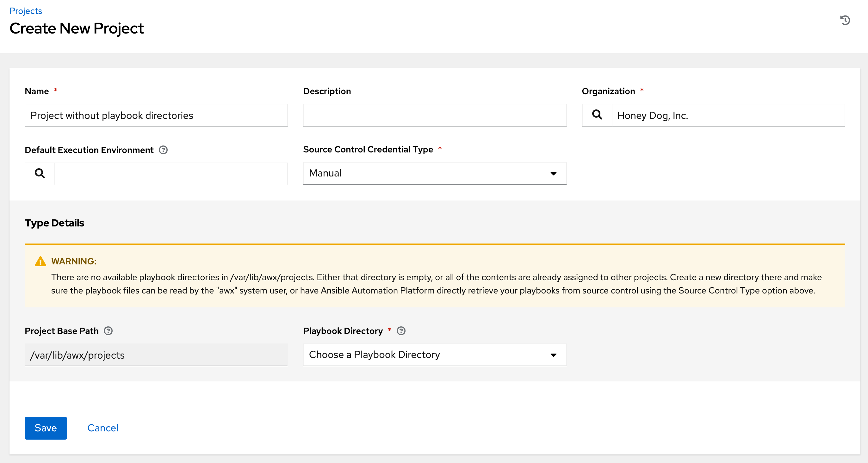
Task: Focus the project Name input field
Action: pyautogui.click(x=156, y=115)
